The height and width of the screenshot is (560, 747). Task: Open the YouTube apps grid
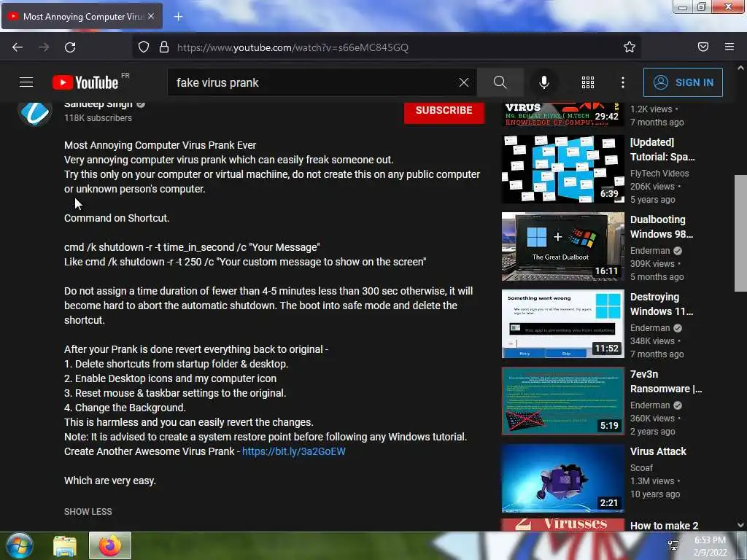point(587,82)
